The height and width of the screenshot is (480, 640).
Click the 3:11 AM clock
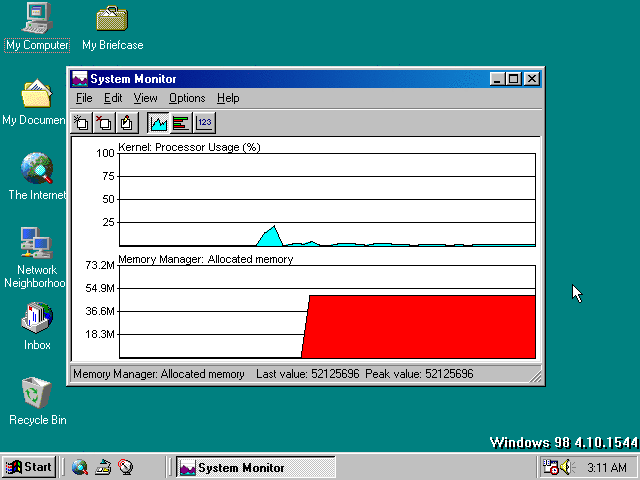(607, 467)
